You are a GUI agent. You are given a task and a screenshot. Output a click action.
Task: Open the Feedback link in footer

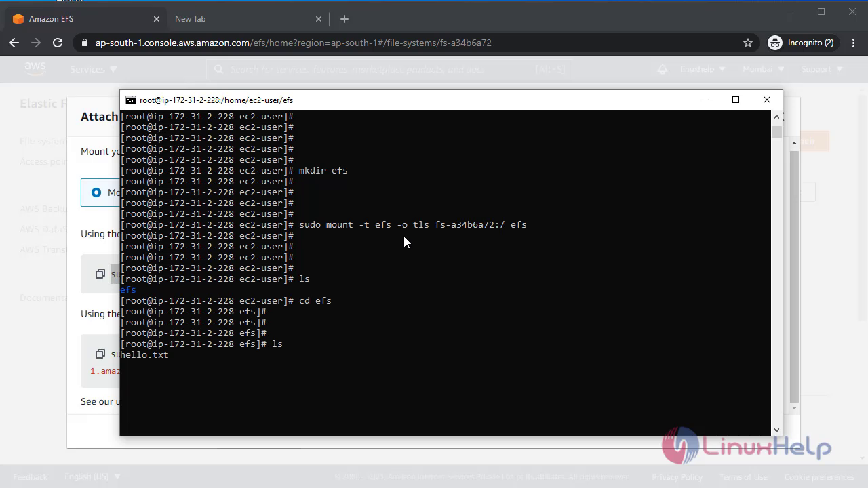click(x=31, y=476)
